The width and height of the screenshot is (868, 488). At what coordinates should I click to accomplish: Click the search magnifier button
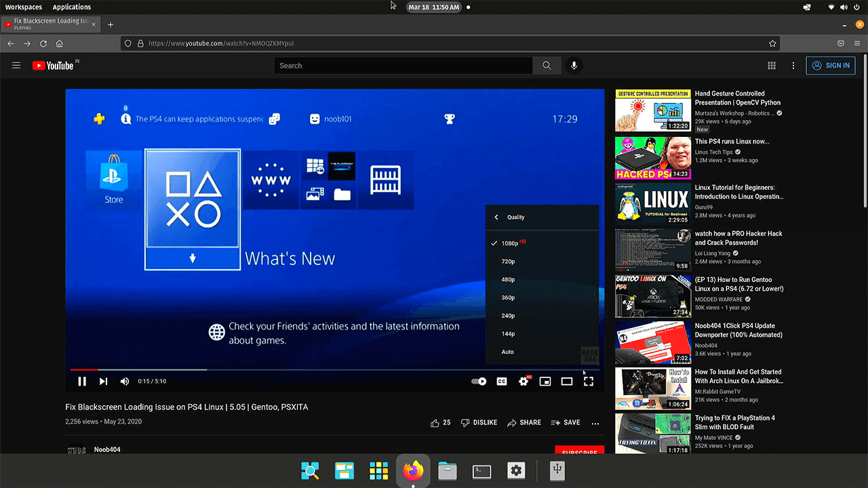(547, 66)
